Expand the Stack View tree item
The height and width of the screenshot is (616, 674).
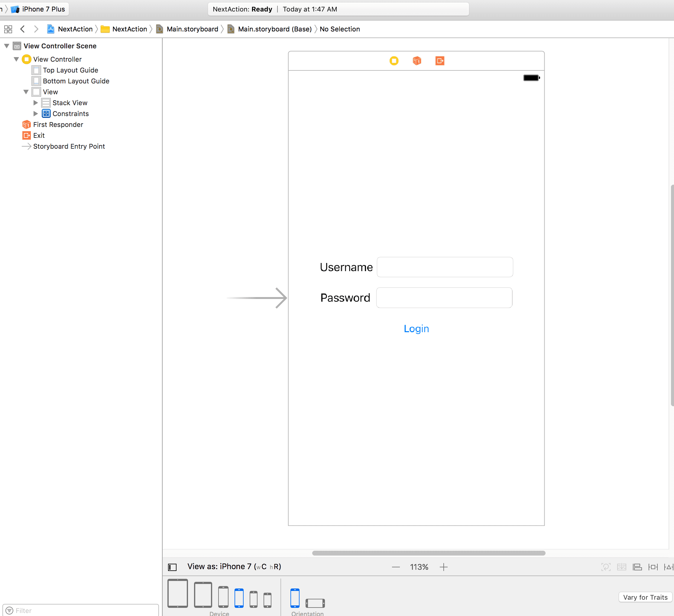(x=35, y=103)
